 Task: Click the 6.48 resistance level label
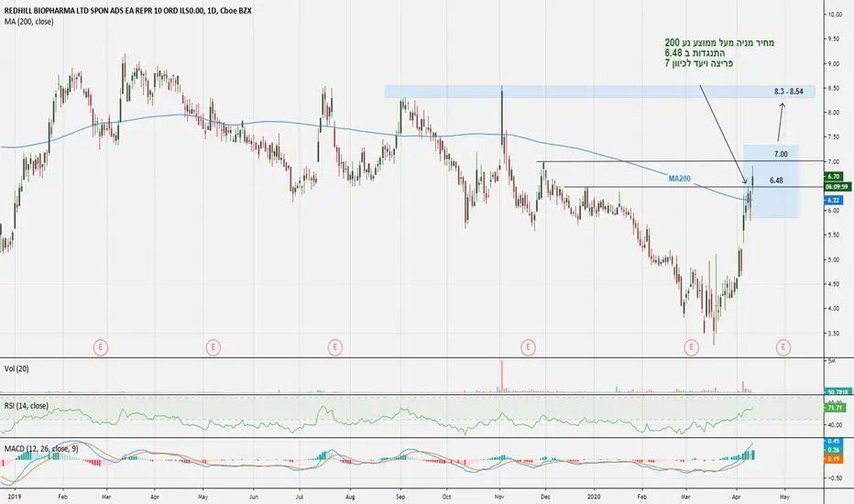click(776, 181)
